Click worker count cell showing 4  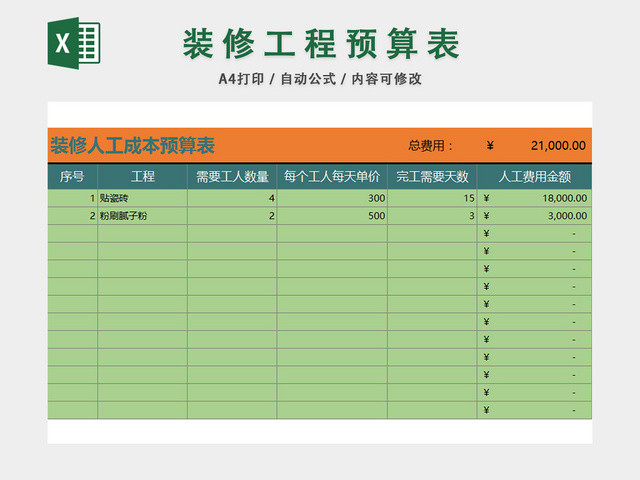pyautogui.click(x=232, y=198)
